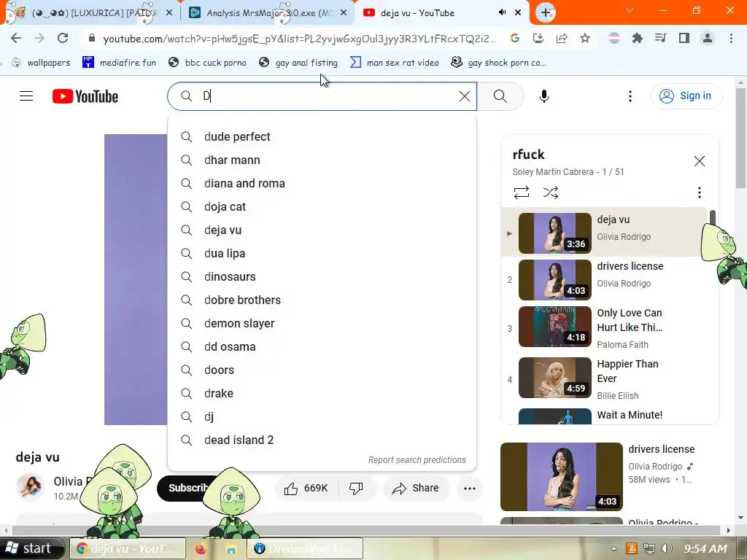Open YouTube settings three-dot menu

click(x=630, y=96)
